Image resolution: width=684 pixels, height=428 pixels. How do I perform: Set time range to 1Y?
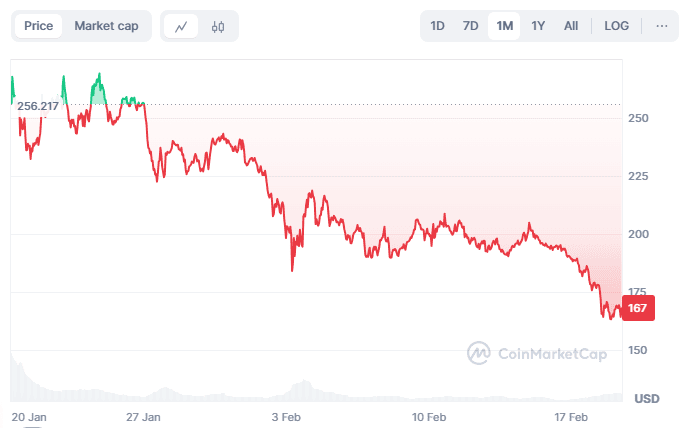[538, 26]
